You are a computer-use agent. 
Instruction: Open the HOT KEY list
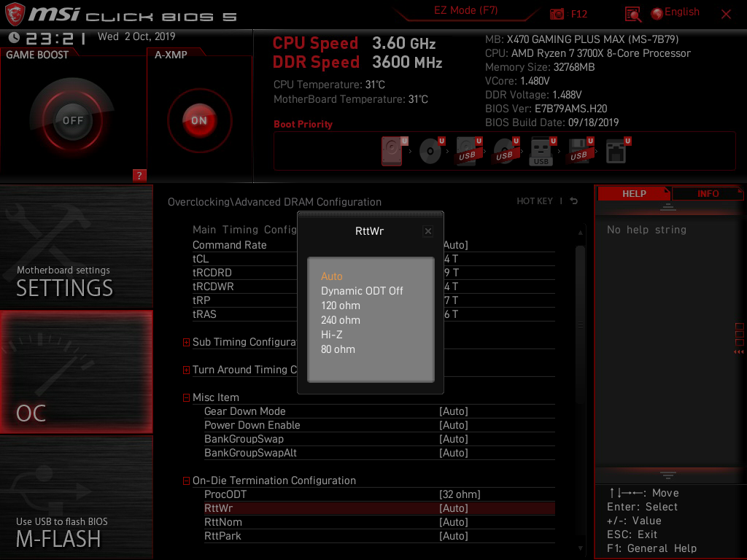pos(535,201)
